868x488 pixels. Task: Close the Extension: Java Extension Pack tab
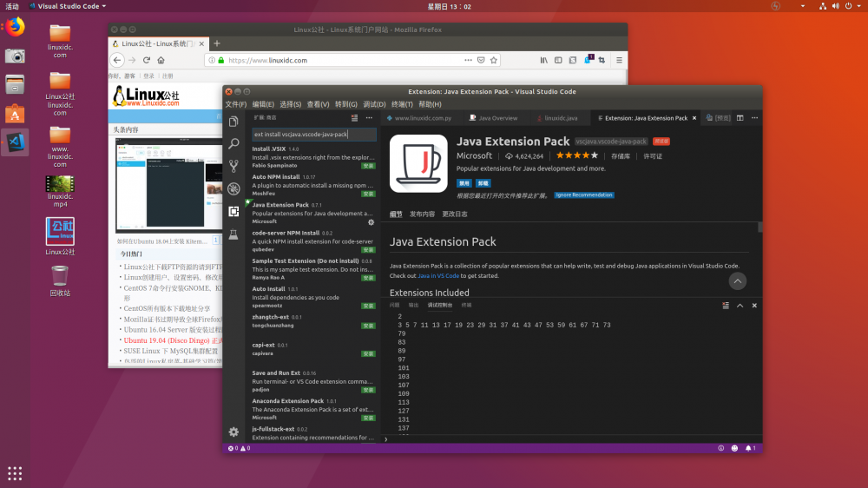(694, 118)
